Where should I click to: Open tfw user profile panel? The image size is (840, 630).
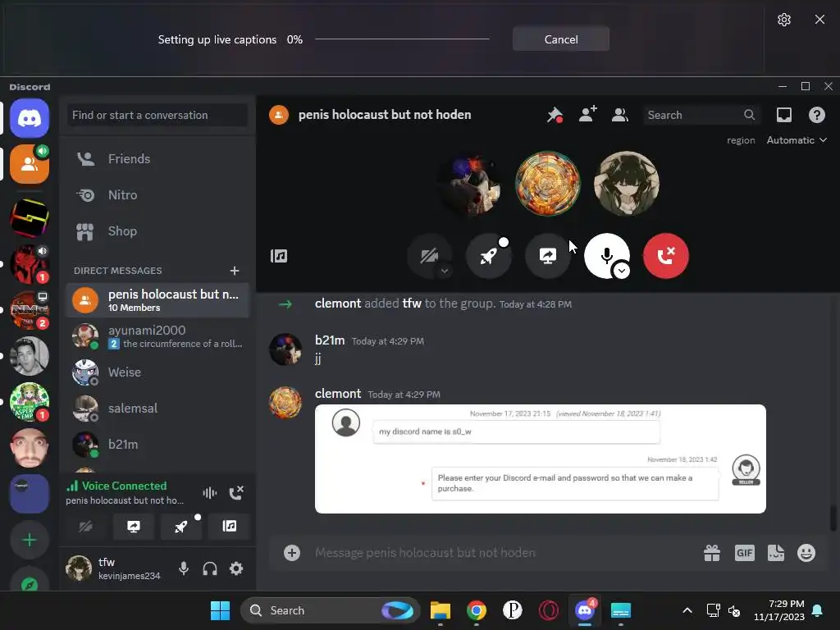click(x=114, y=568)
